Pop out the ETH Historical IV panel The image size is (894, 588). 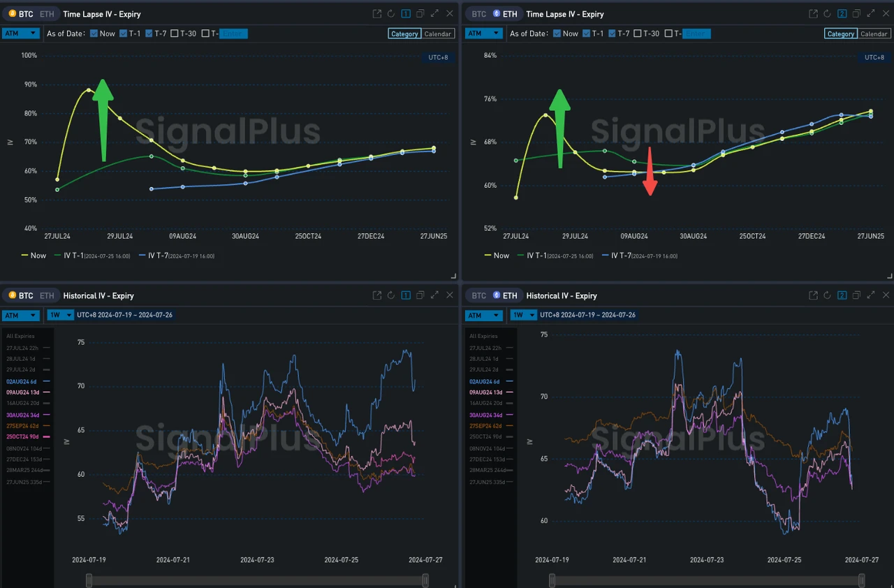pos(813,295)
